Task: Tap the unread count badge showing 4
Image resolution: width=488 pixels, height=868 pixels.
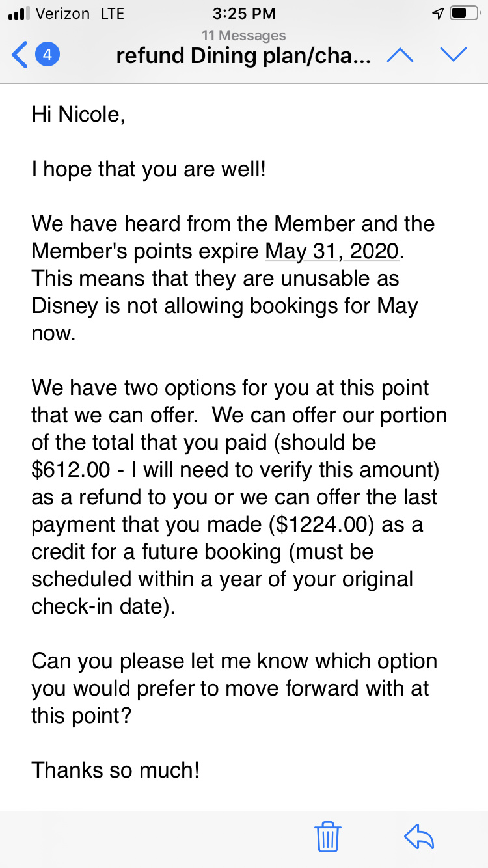Action: (47, 55)
